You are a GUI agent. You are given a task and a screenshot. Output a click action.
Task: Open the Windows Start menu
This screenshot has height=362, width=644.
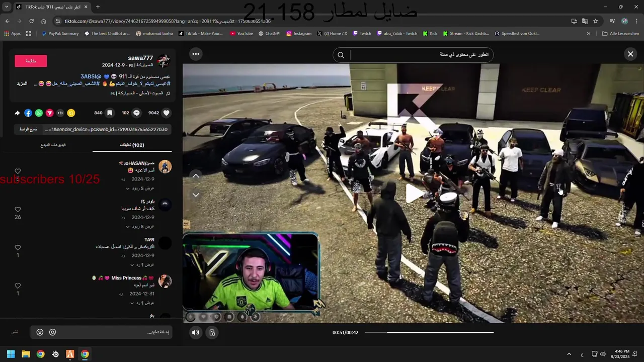[11, 354]
